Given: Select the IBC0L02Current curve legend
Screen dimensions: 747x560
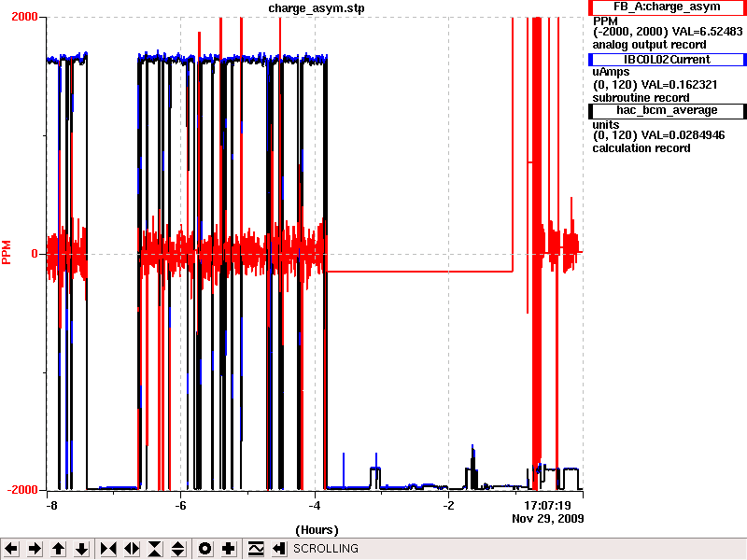Looking at the screenshot, I should pyautogui.click(x=667, y=60).
